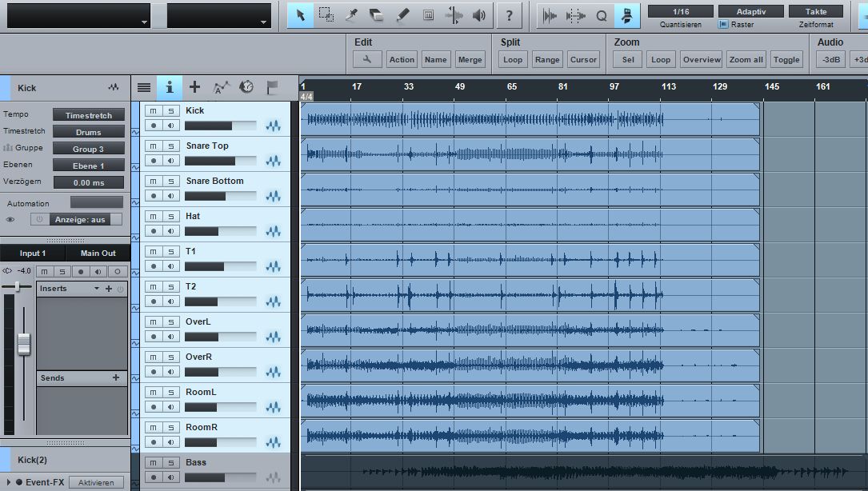Add a send with the plus icon
The height and width of the screenshot is (491, 868).
(116, 377)
